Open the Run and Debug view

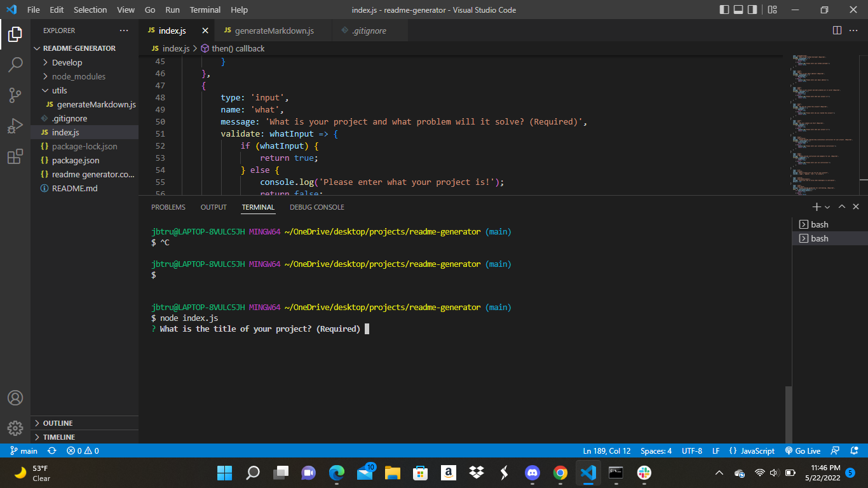click(x=15, y=125)
